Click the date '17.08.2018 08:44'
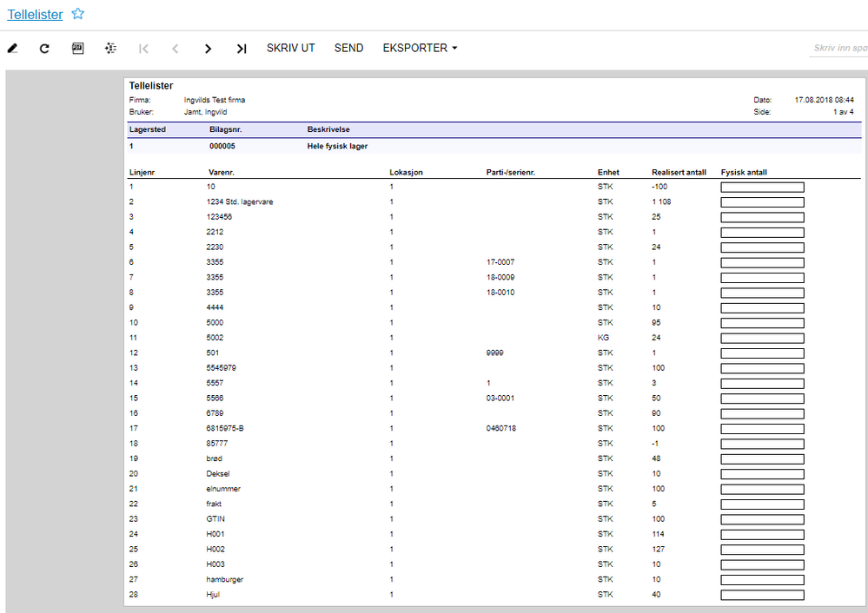This screenshot has width=868, height=613. pos(825,100)
